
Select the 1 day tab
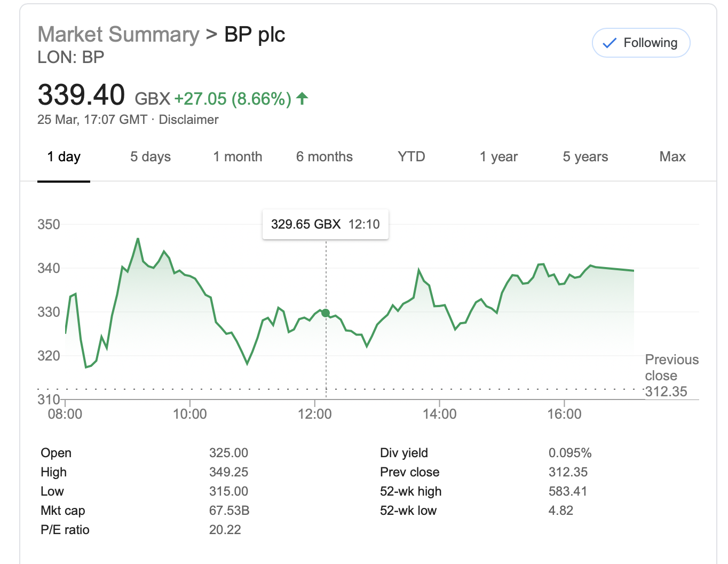[64, 157]
